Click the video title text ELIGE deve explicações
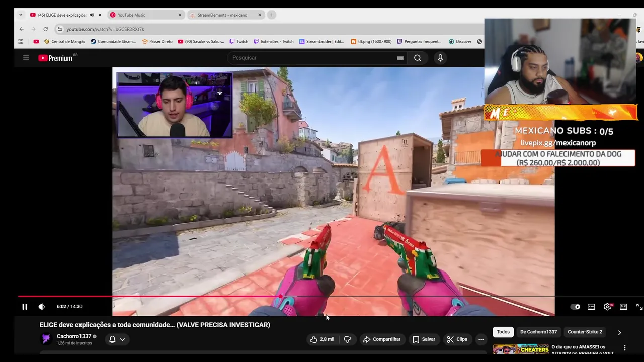 click(155, 325)
